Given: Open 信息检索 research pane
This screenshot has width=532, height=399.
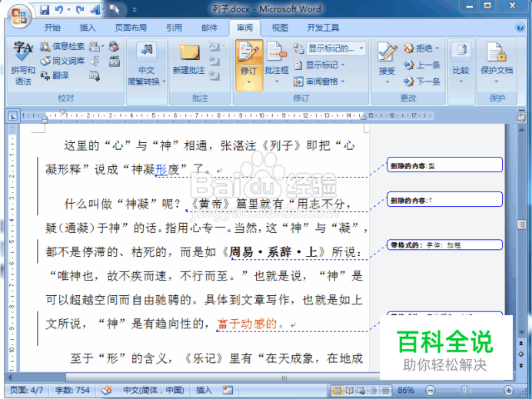Looking at the screenshot, I should pyautogui.click(x=62, y=46).
